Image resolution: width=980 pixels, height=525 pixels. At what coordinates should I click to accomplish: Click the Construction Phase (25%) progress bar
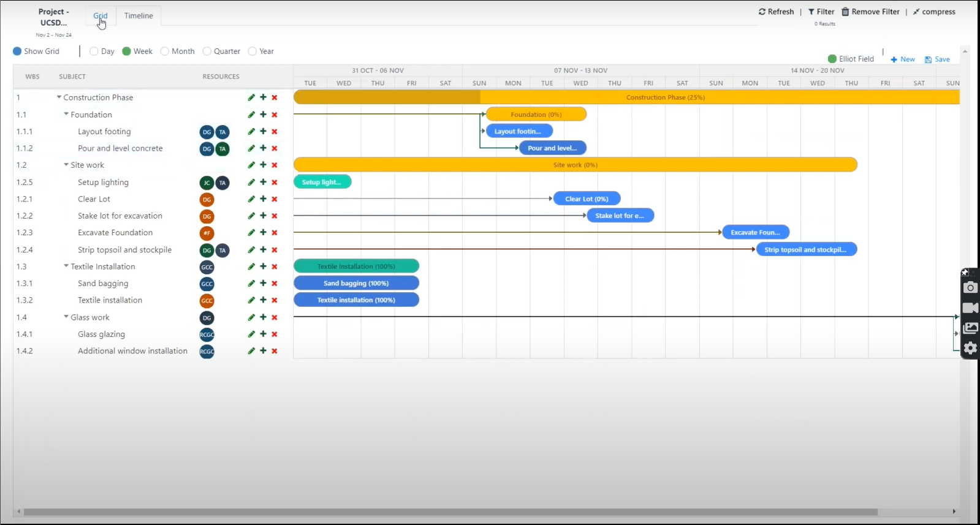coord(626,97)
